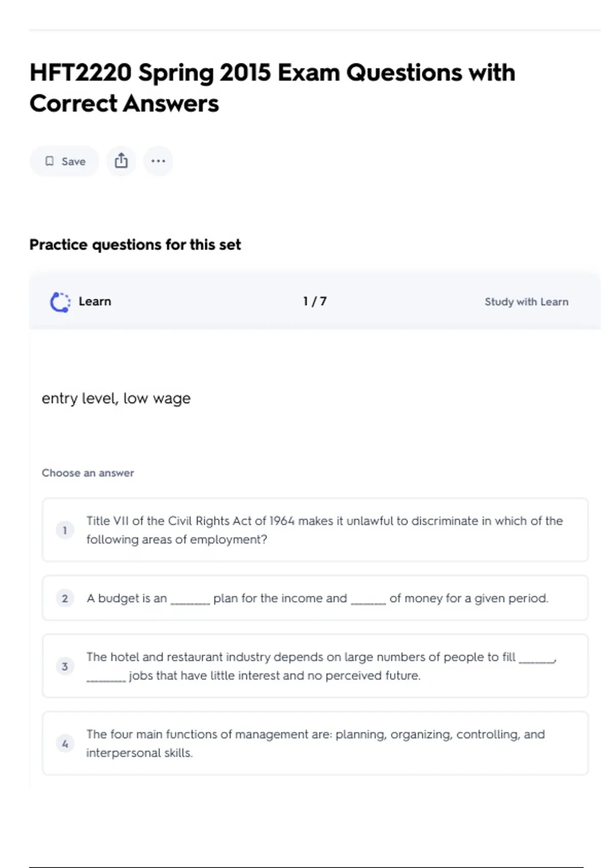The height and width of the screenshot is (868, 613).
Task: Click the number 3 answer badge
Action: coord(65,666)
